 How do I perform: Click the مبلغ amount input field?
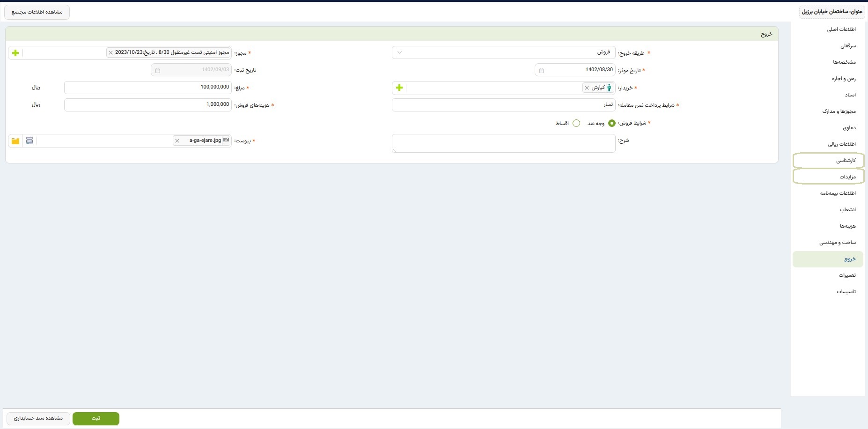pos(147,88)
